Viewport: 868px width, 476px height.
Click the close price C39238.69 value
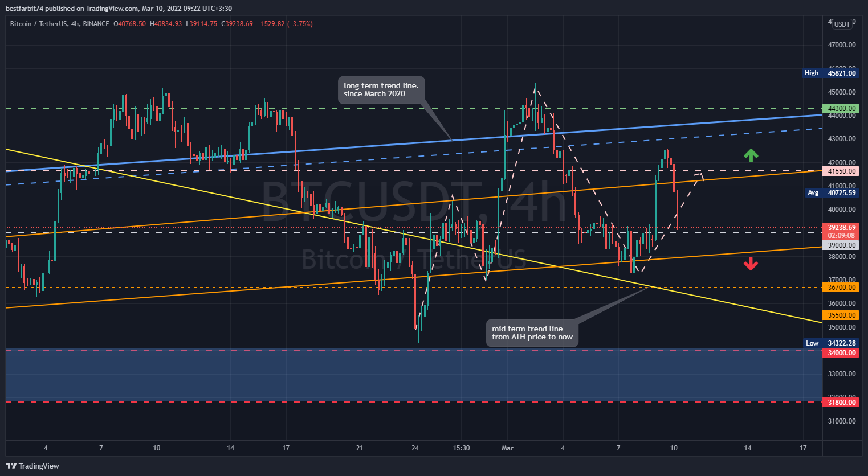238,24
